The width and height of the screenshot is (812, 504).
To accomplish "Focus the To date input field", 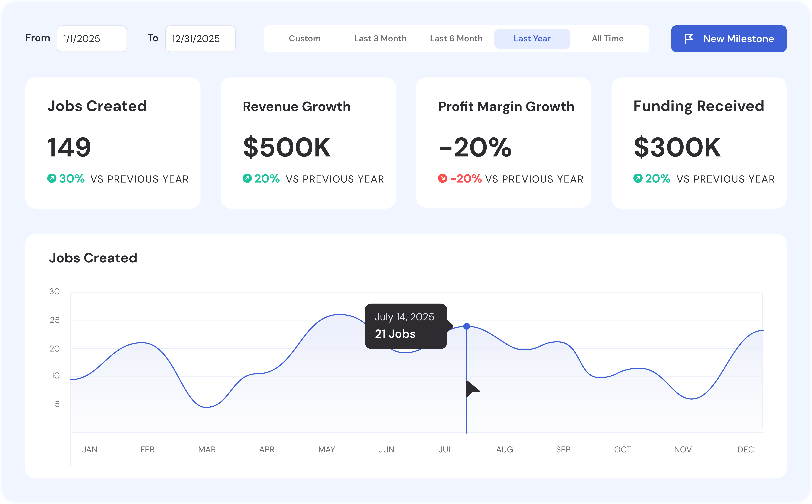I will pyautogui.click(x=200, y=39).
